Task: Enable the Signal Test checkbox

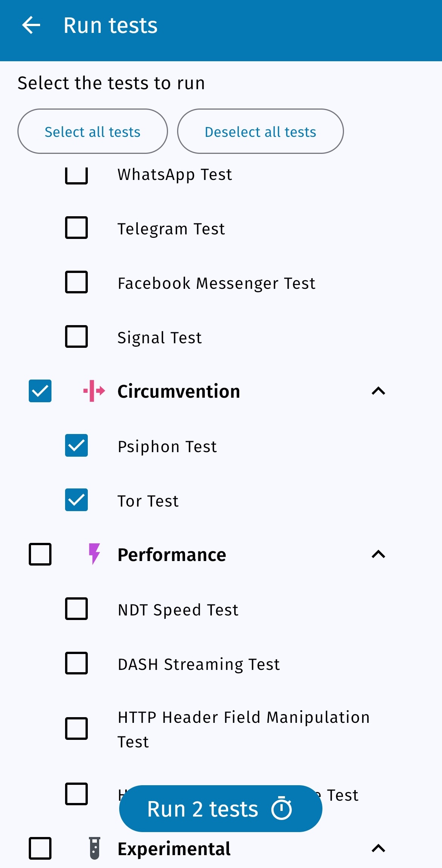Action: [76, 336]
